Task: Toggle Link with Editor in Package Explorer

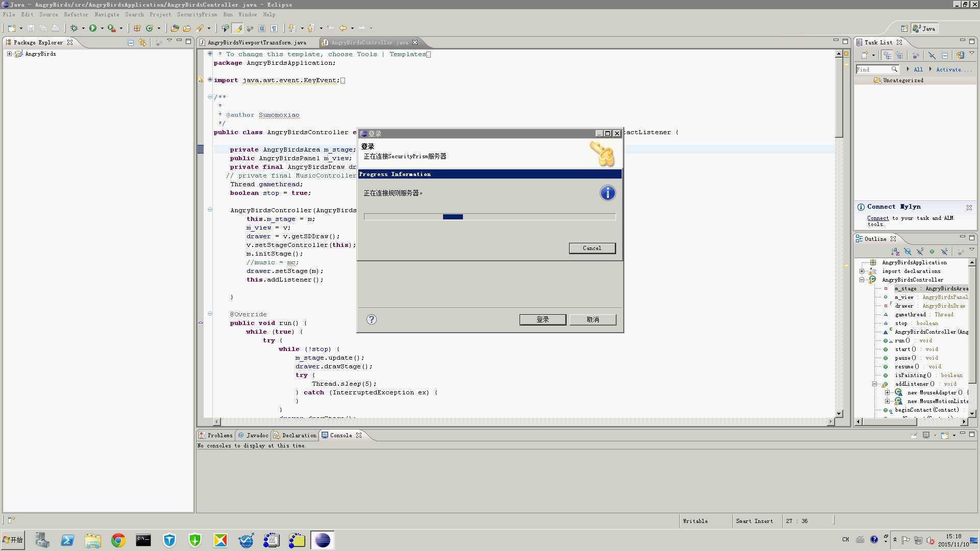Action: [142, 42]
